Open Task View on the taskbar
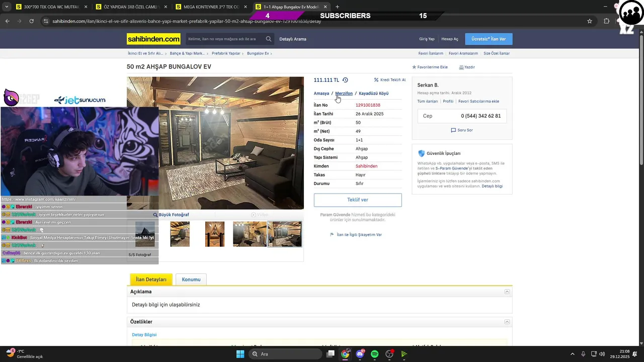This screenshot has height=362, width=644. click(x=331, y=354)
